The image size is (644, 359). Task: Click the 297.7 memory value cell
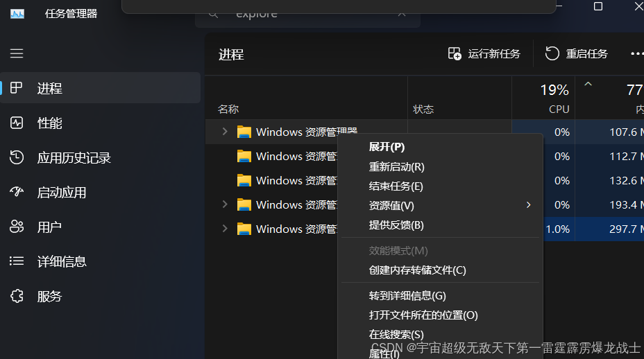609,229
